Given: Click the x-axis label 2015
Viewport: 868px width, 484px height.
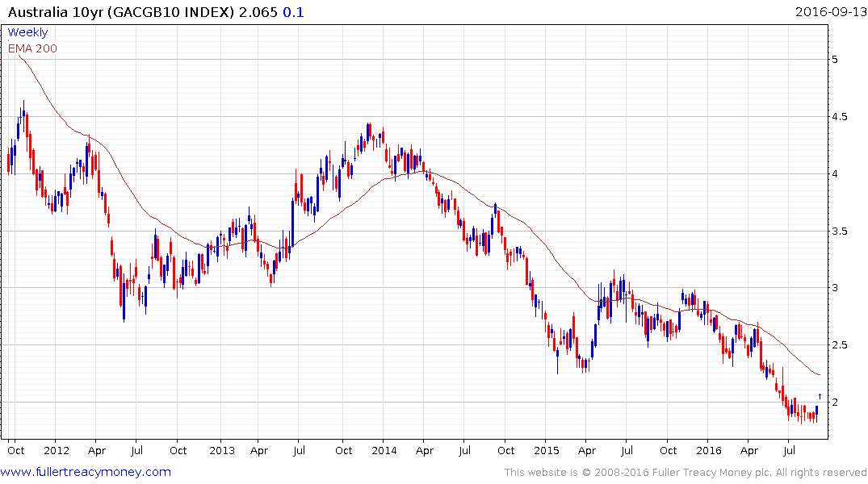Looking at the screenshot, I should tap(547, 450).
